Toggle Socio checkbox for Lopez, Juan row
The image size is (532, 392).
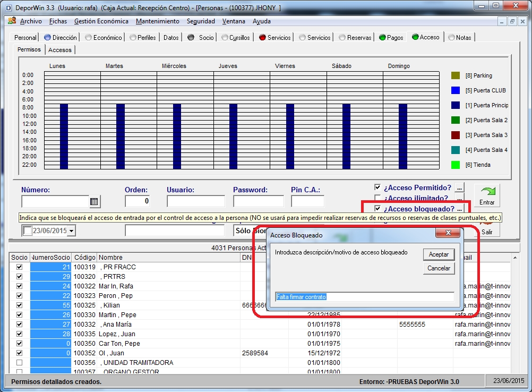19,334
